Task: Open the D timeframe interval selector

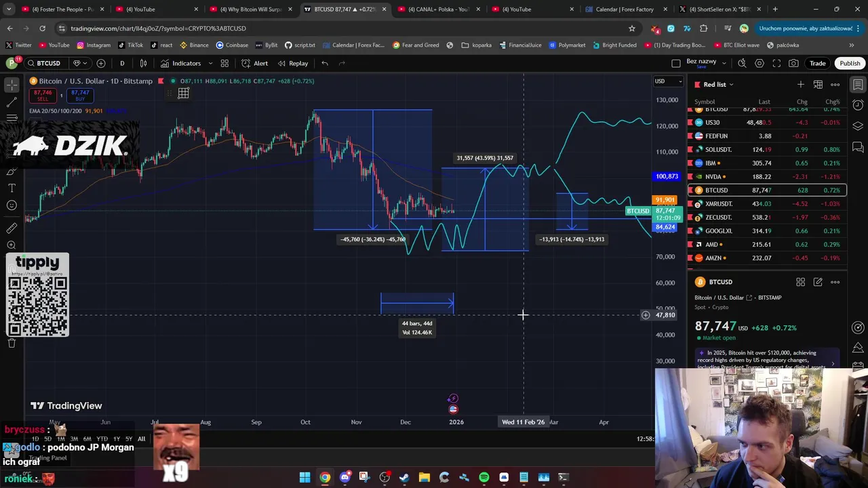Action: (x=122, y=63)
